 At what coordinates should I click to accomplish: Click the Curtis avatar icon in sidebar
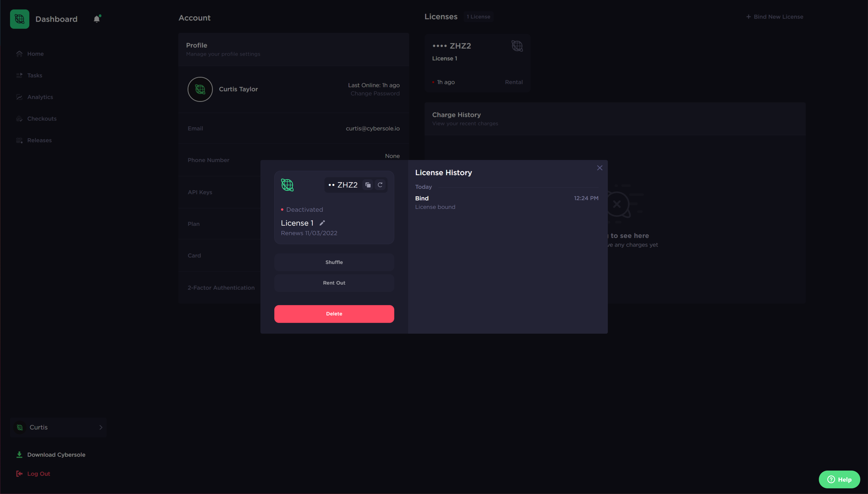point(20,427)
